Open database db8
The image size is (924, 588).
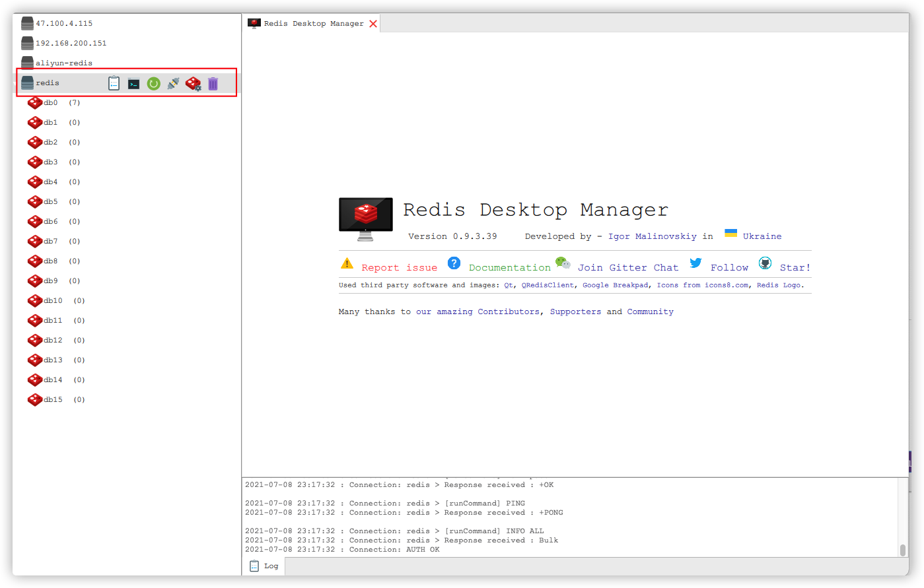pos(53,261)
